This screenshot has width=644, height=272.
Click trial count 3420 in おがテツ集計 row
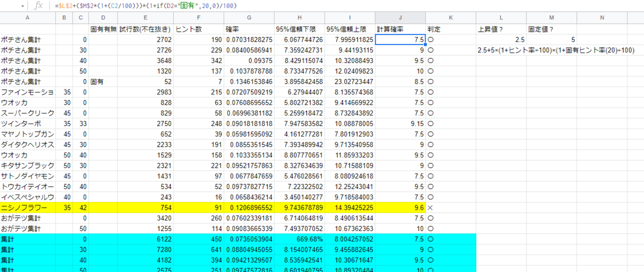145,218
